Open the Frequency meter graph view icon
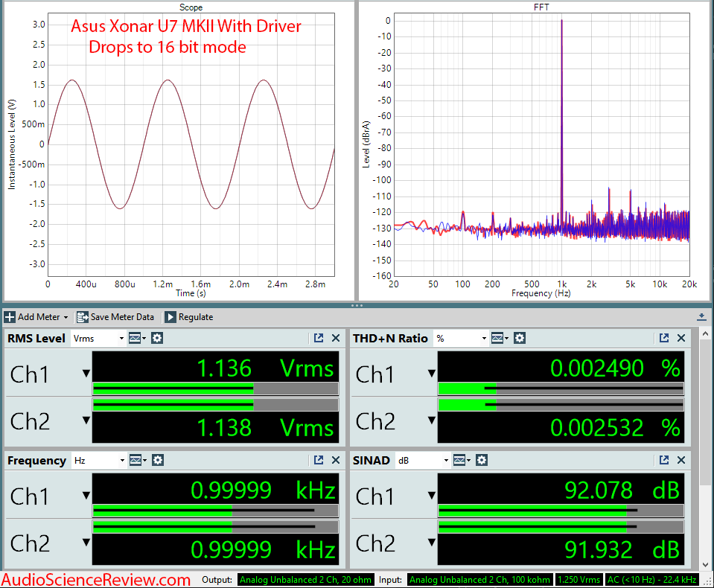This screenshot has width=714, height=588. coord(138,460)
